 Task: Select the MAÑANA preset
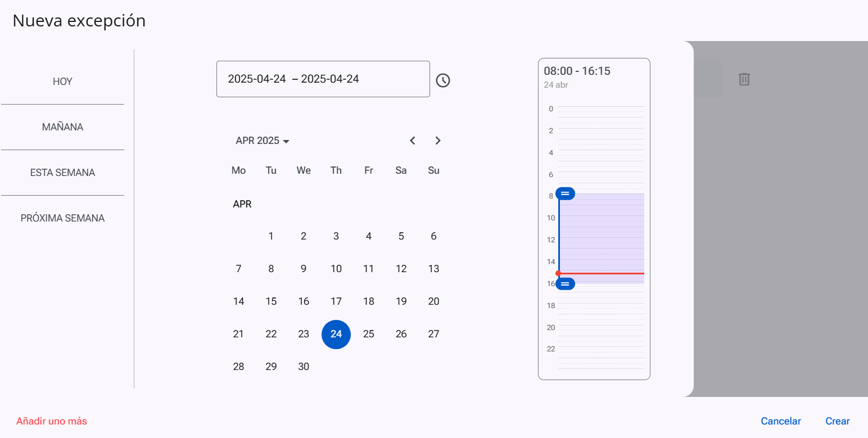click(62, 127)
